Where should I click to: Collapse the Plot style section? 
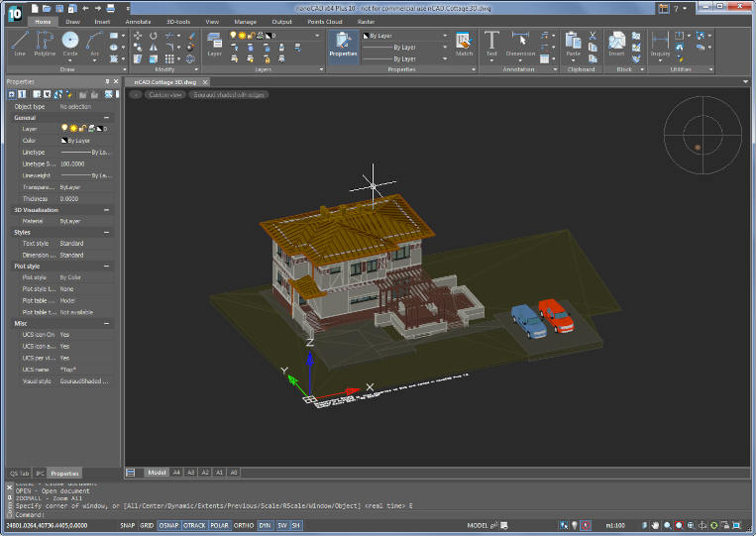tap(107, 267)
